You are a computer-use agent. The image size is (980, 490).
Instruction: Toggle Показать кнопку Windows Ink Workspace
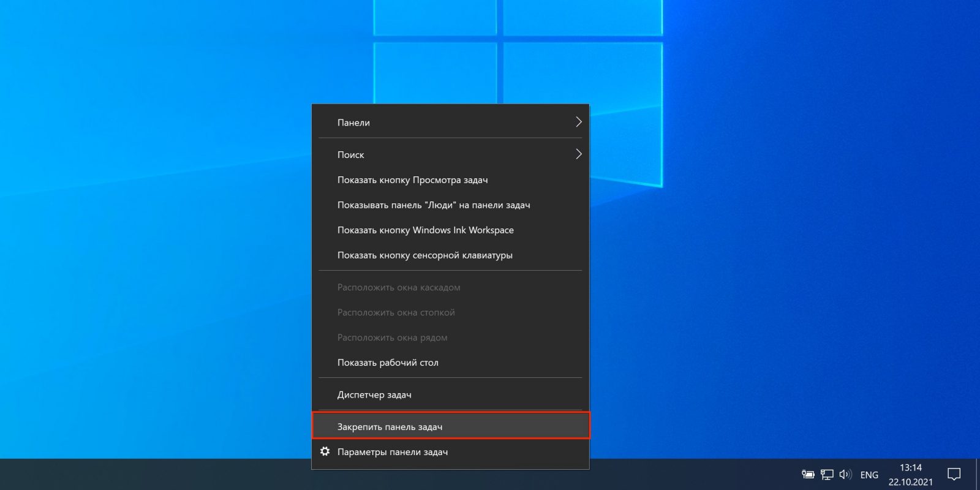click(x=425, y=230)
